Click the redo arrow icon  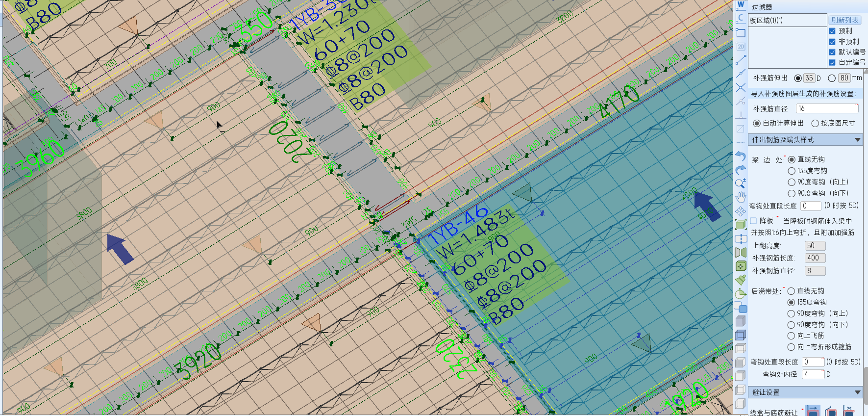pos(740,170)
